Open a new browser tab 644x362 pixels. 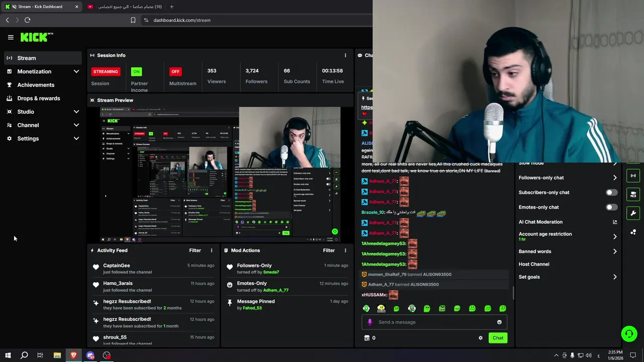[172, 7]
